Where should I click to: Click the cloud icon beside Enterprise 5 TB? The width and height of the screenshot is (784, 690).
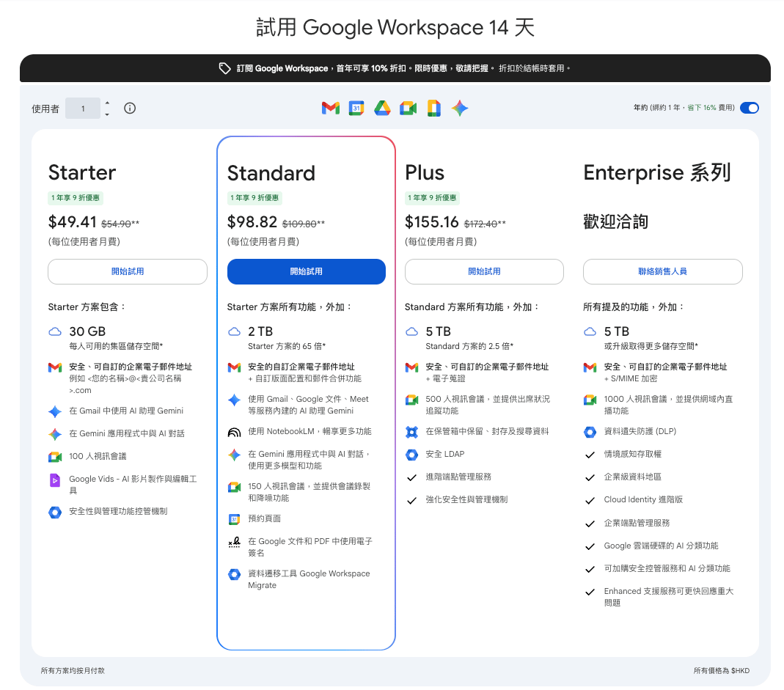[590, 331]
